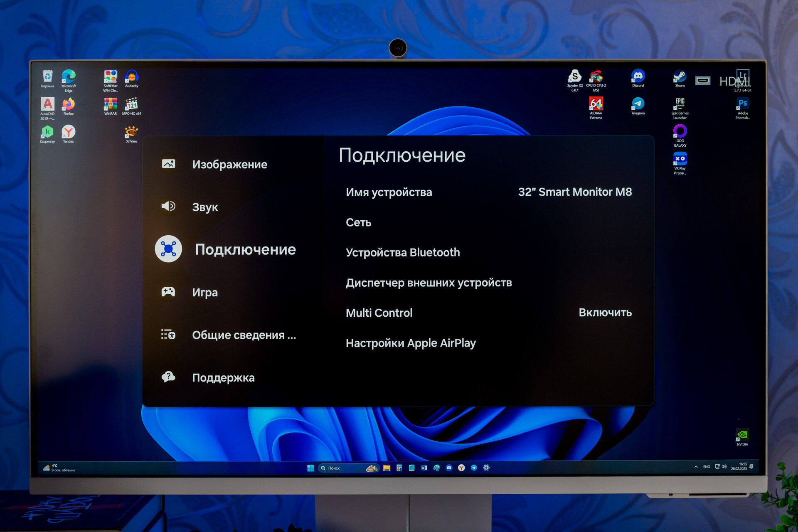Toggle Multi Control Включить value

coord(605,313)
